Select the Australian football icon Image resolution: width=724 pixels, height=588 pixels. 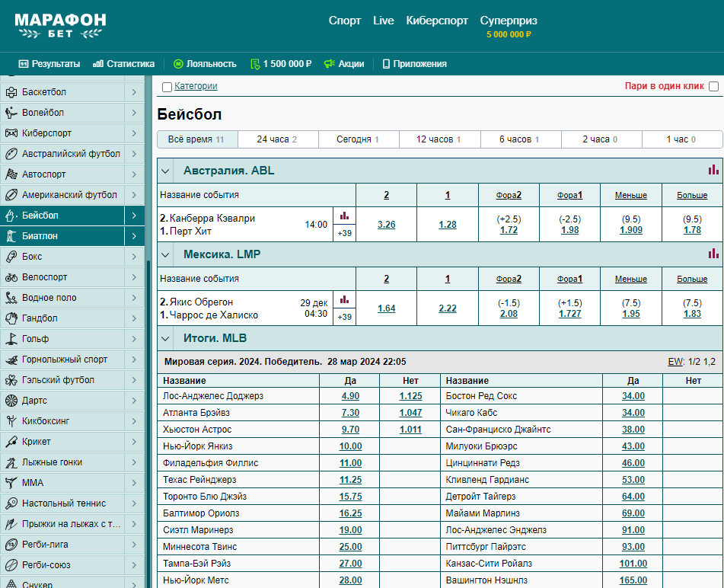point(11,154)
